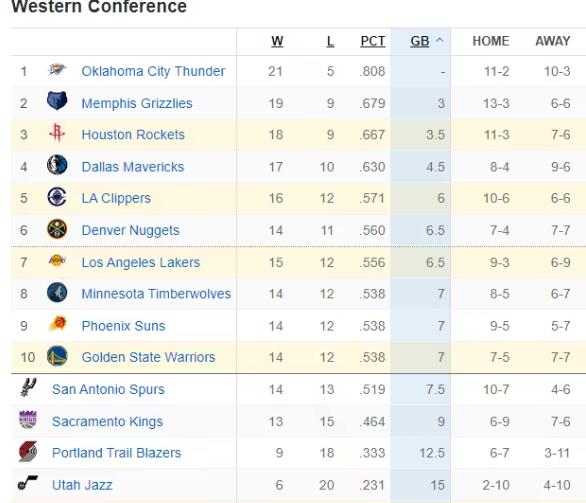Click the HOME column header
Viewport: 586px width, 503px height.
491,41
